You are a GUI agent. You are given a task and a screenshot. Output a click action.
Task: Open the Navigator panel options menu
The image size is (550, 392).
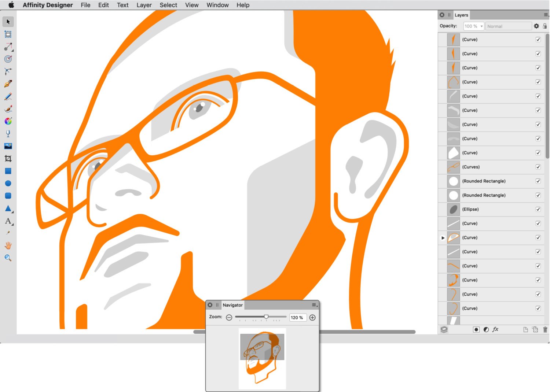315,305
